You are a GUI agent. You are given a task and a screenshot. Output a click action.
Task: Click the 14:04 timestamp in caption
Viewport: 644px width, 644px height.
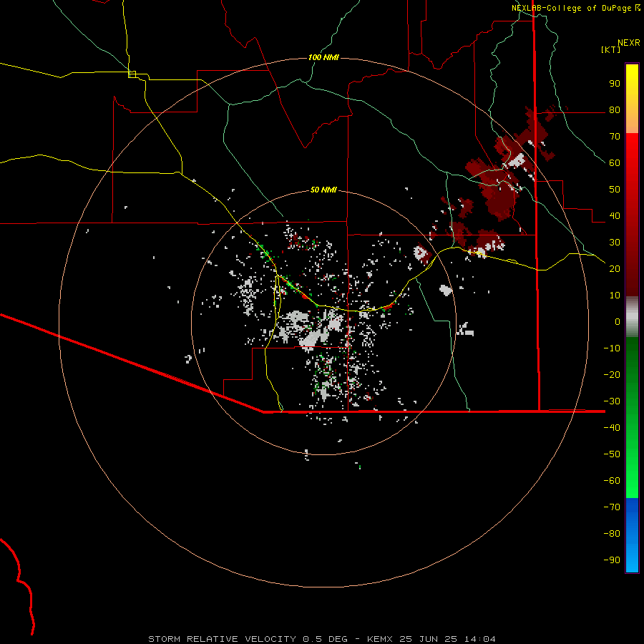[x=480, y=639]
